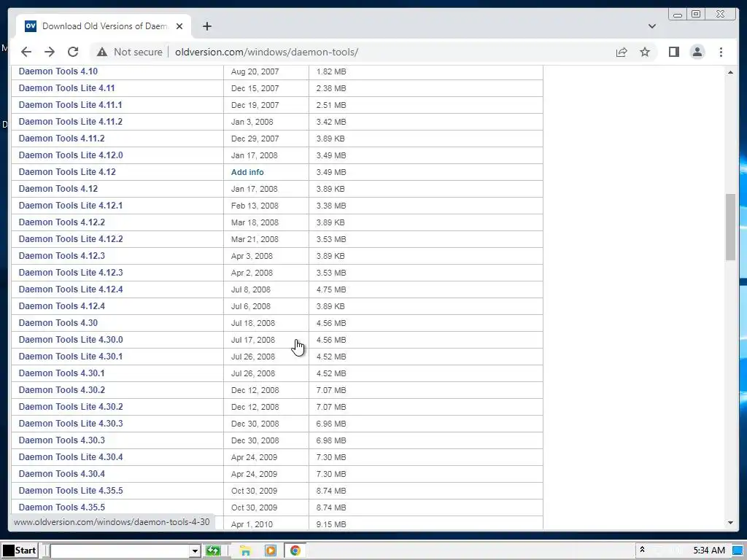Image resolution: width=747 pixels, height=560 pixels.
Task: Open Daemon Tools 4.12.4 link
Action: tap(61, 306)
